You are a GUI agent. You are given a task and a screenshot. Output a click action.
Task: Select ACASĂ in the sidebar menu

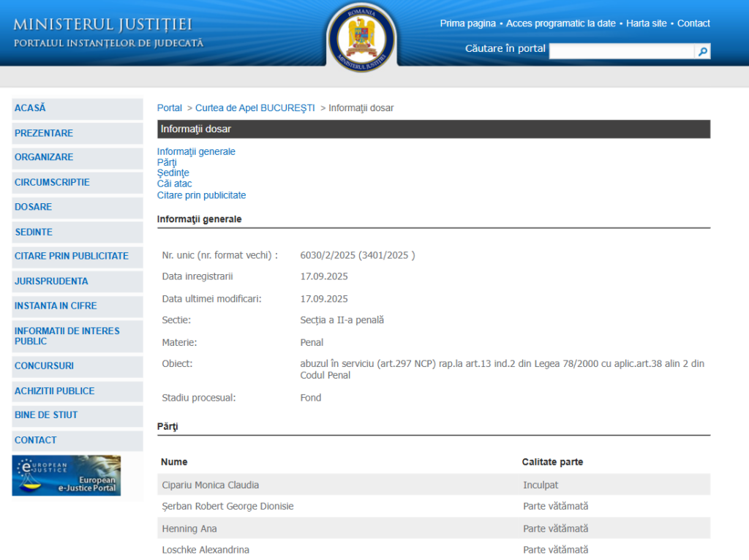30,108
